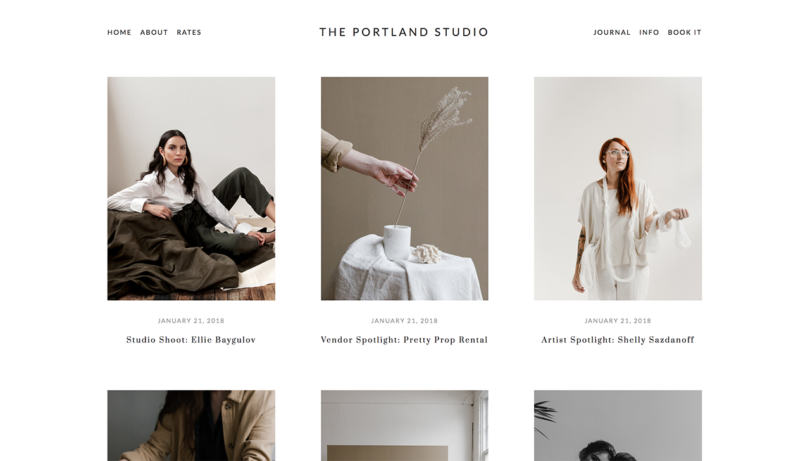810x461 pixels.
Task: Click the white vase in the center photo
Action: coord(397,242)
